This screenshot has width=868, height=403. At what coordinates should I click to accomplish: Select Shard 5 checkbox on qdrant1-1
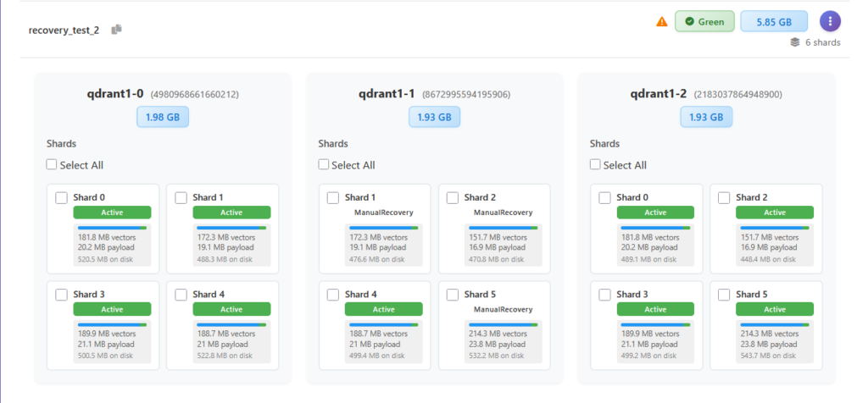pyautogui.click(x=453, y=295)
